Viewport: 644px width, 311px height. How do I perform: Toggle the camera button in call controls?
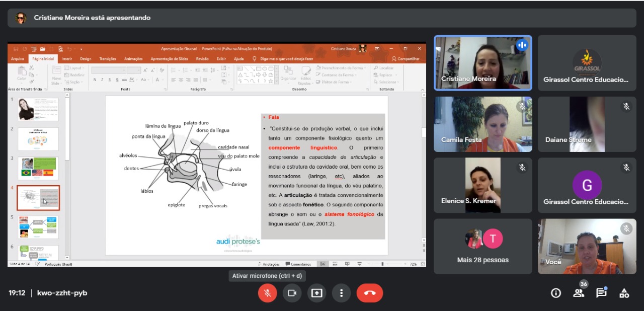(x=292, y=293)
